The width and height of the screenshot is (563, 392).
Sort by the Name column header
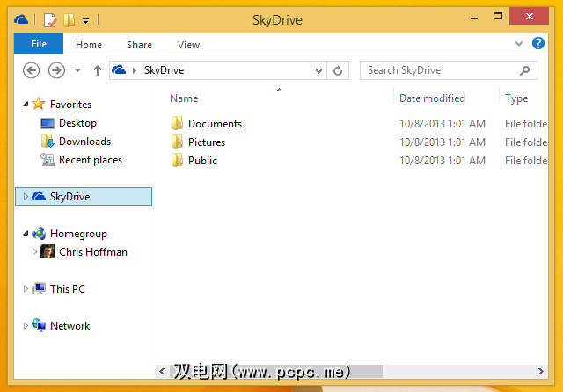pos(184,98)
